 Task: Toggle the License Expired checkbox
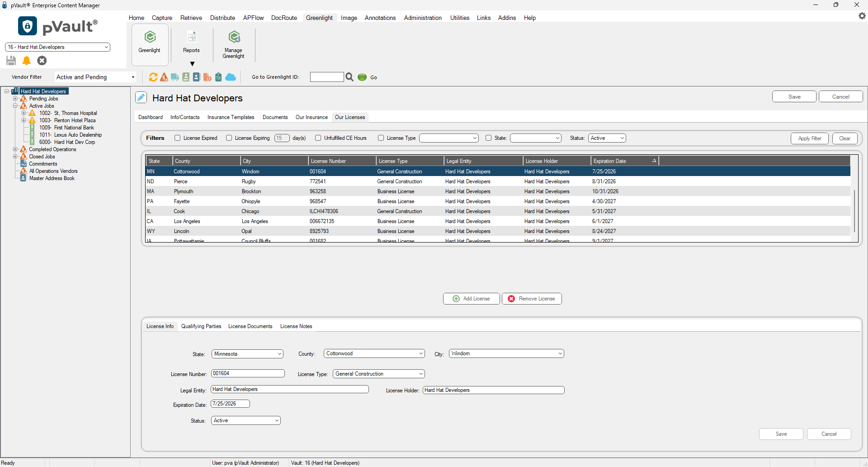(178, 138)
